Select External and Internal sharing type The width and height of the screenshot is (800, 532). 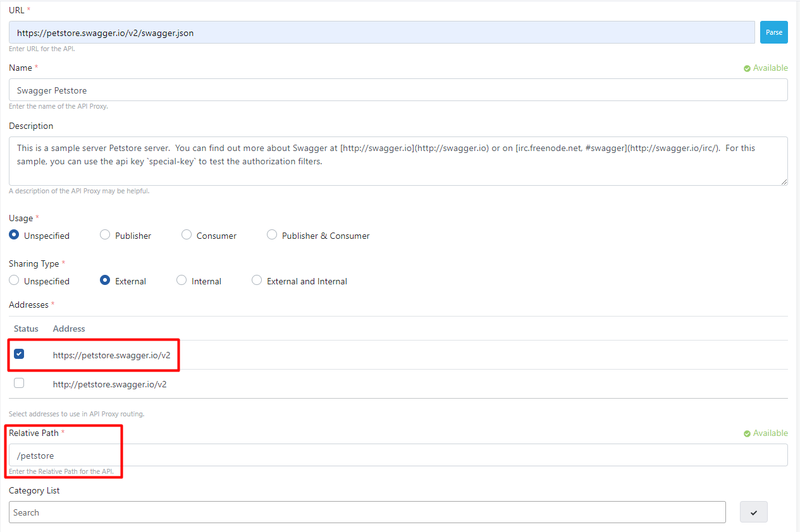point(257,281)
